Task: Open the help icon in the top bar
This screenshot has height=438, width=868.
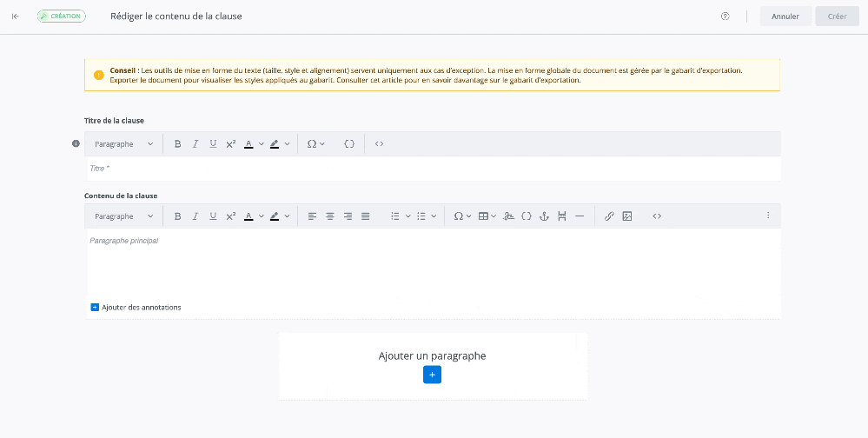Action: (x=726, y=17)
